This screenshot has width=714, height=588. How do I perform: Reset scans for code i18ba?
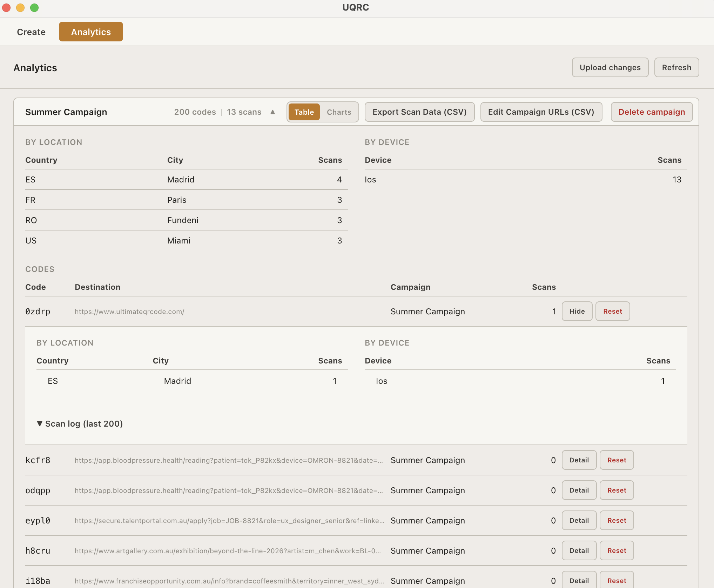(617, 581)
